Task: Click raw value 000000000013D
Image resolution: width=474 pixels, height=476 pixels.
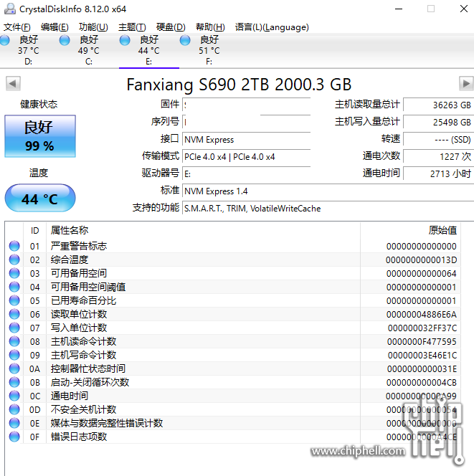Action: tap(421, 260)
